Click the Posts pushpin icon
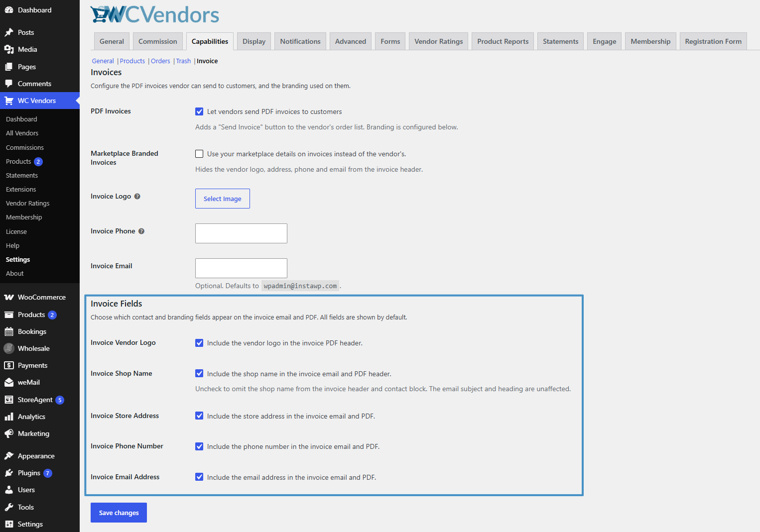 (9, 32)
